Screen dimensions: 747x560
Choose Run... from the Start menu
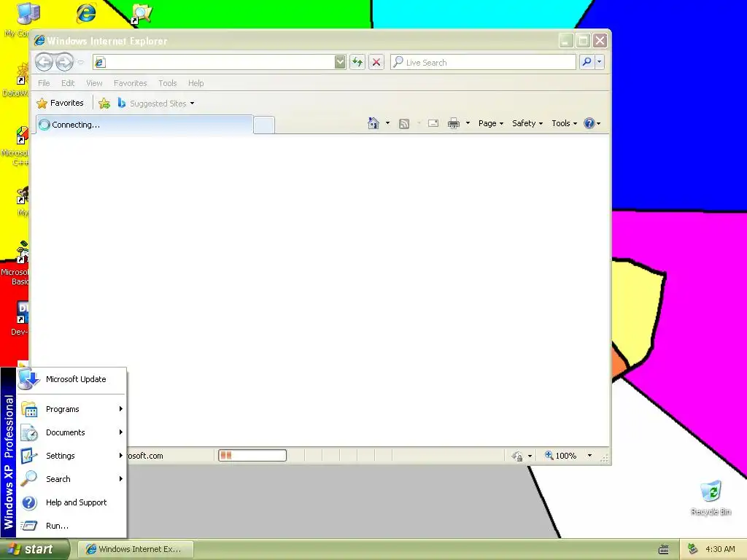pos(71,526)
